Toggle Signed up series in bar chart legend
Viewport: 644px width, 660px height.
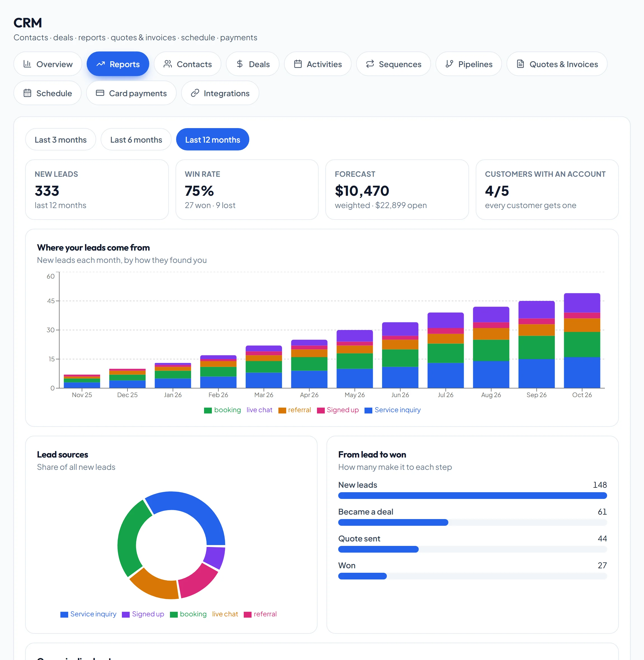[338, 410]
